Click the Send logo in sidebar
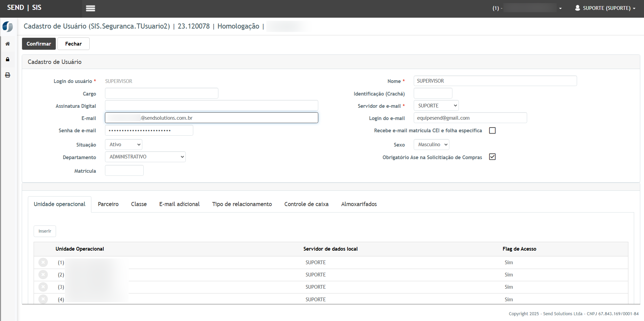 [x=7, y=27]
